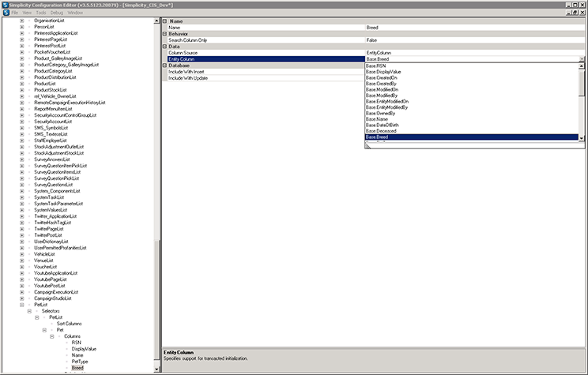588x375 pixels.
Task: Select SecurityAccountList in tree
Action: pos(53,122)
